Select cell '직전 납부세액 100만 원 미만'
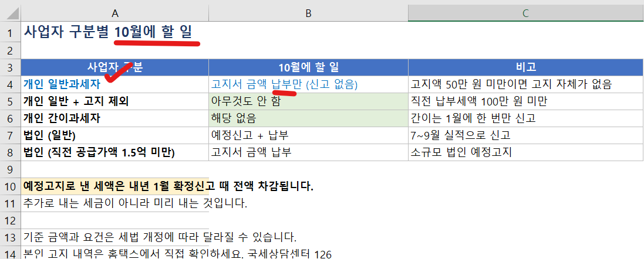The image size is (644, 259). (x=526, y=101)
